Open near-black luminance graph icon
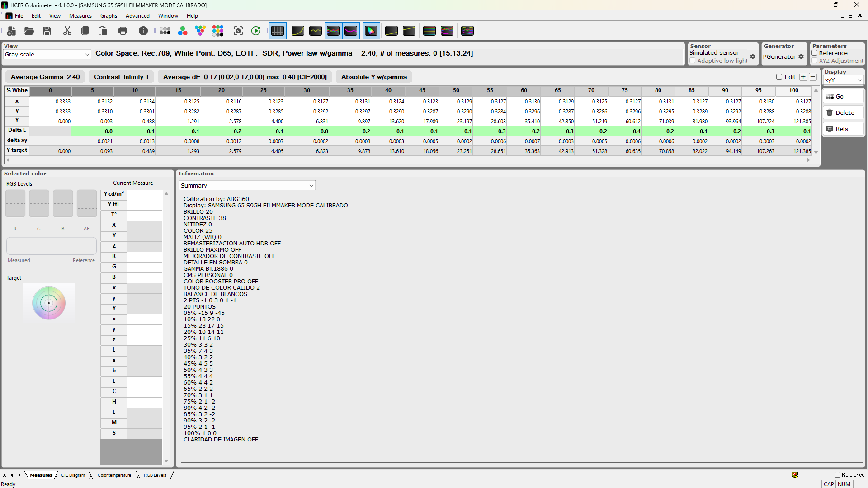 pyautogui.click(x=392, y=31)
